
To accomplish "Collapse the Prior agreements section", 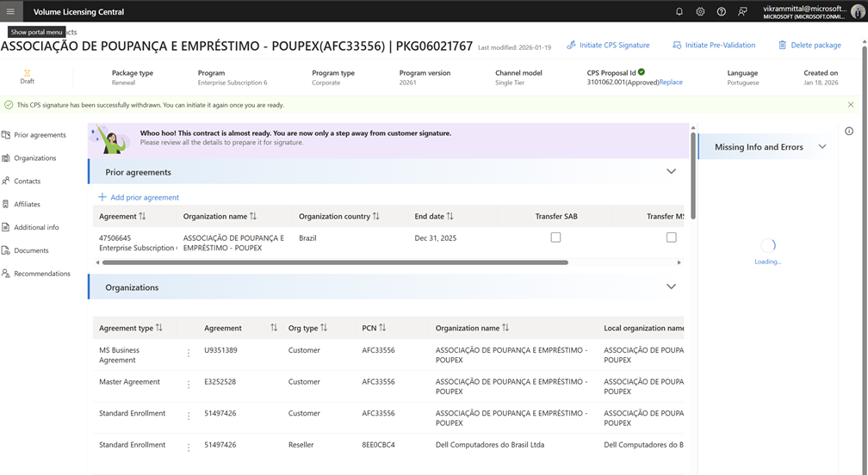I will coord(671,171).
